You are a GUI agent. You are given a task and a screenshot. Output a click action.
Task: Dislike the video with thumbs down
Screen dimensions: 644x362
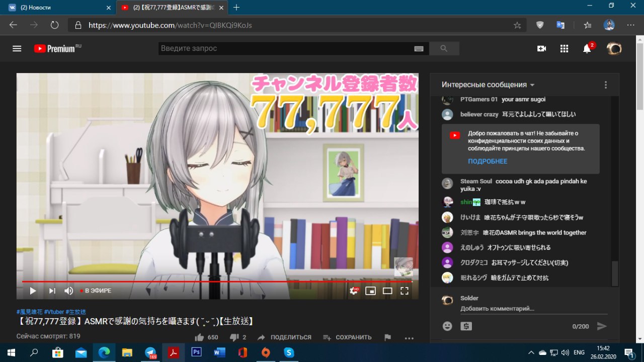234,337
